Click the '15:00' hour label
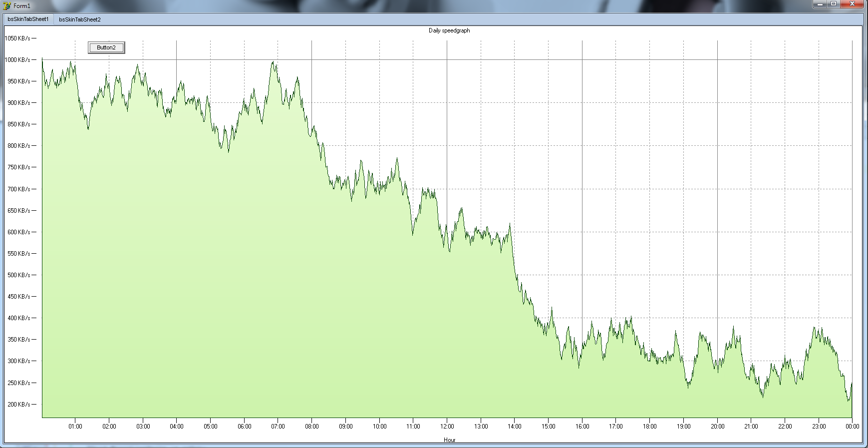868x448 pixels. 549,427
